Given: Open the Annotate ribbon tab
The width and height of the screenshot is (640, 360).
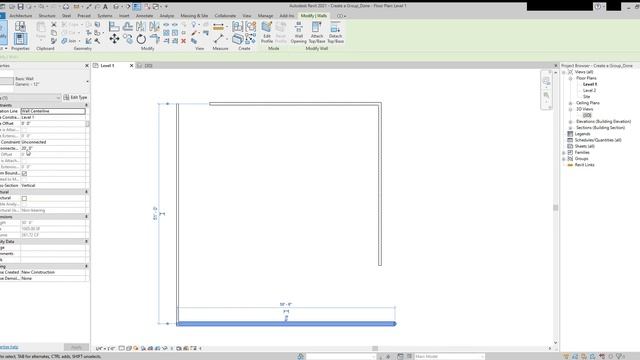Looking at the screenshot, I should point(144,16).
